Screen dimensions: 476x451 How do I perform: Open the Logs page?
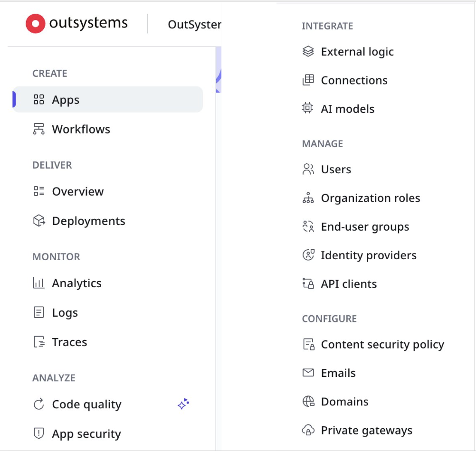(x=65, y=313)
